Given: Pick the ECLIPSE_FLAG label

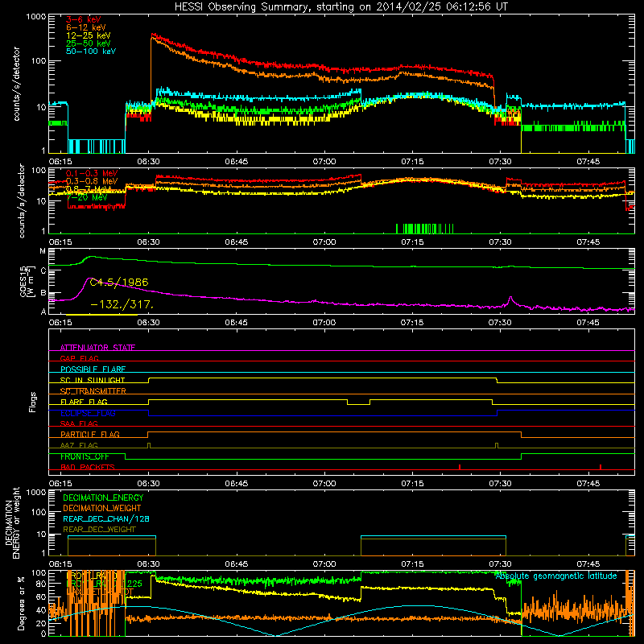Looking at the screenshot, I should click(x=88, y=413).
